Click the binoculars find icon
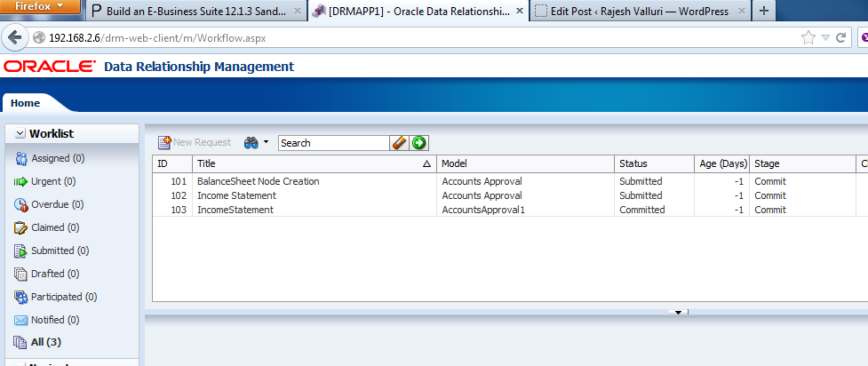The image size is (868, 366). point(251,143)
